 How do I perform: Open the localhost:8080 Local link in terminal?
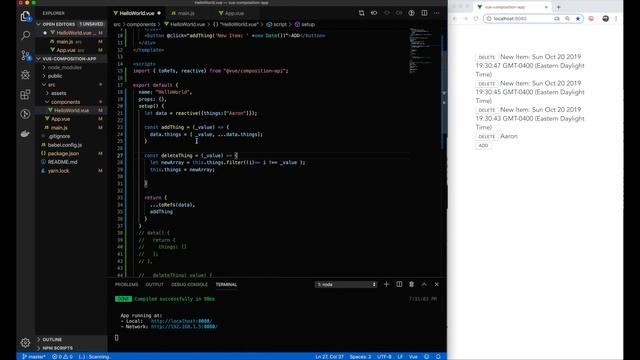(181, 321)
